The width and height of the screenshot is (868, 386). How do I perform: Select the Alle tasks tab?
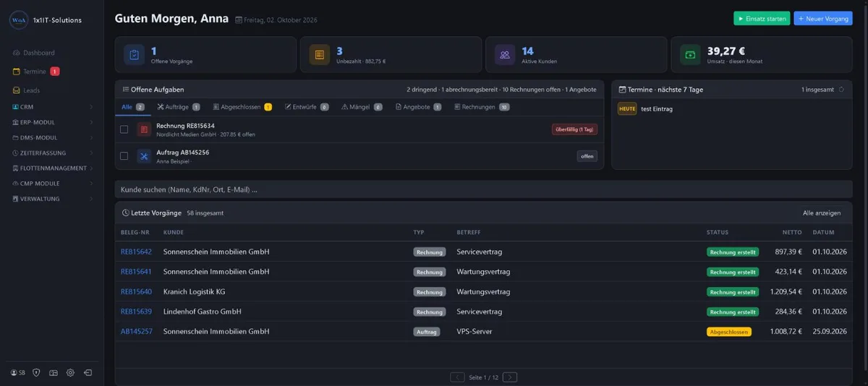coord(133,107)
